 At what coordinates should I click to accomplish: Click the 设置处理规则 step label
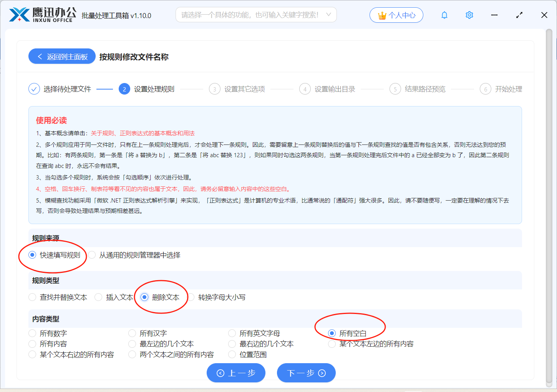pyautogui.click(x=154, y=89)
